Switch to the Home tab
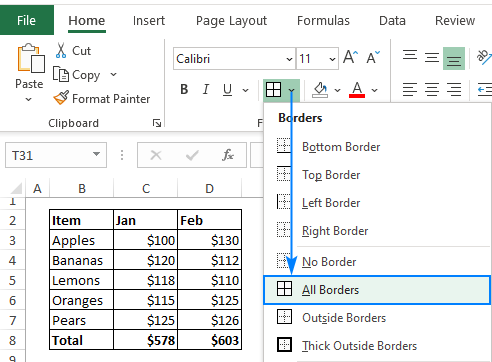Screen dimensions: 492x362 (87, 21)
